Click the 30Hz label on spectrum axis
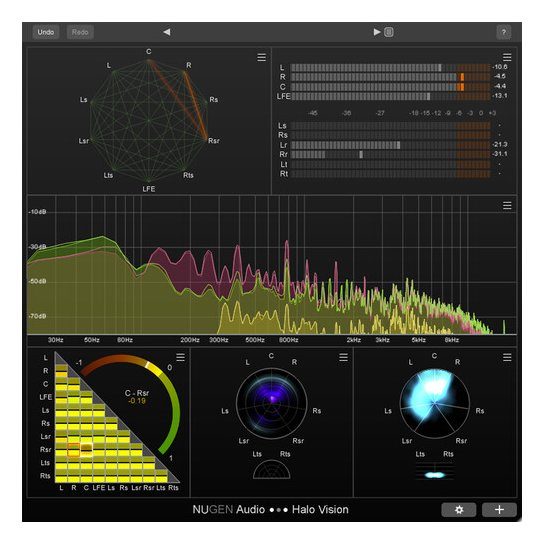The image size is (544, 544). (56, 340)
